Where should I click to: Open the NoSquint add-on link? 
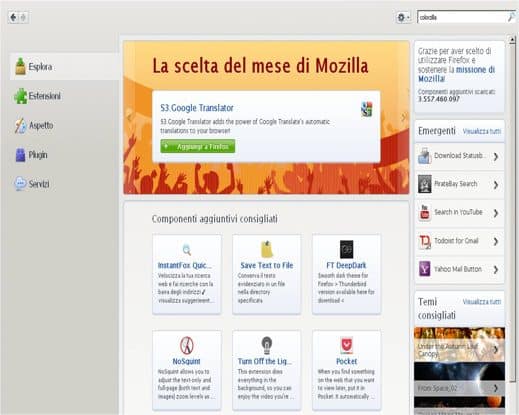coord(186,361)
